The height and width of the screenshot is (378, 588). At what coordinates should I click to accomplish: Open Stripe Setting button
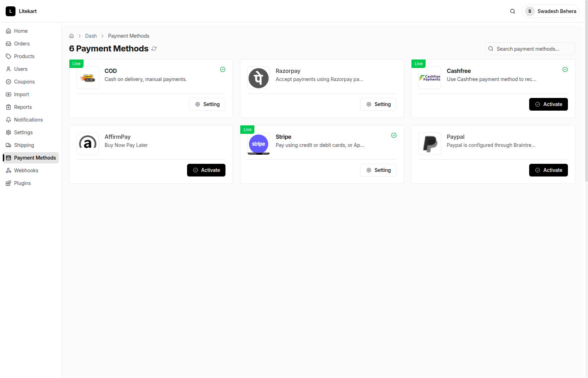[x=378, y=170]
